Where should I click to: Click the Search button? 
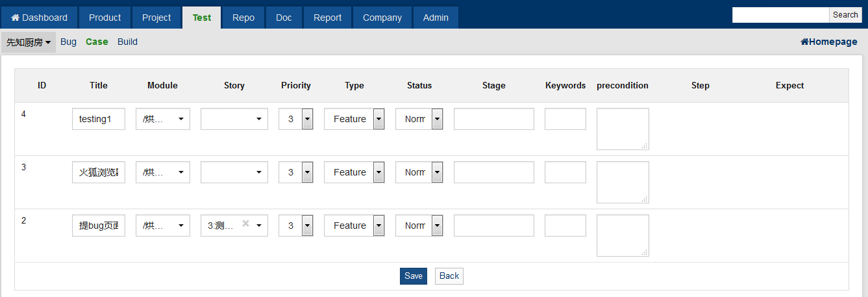coord(845,15)
